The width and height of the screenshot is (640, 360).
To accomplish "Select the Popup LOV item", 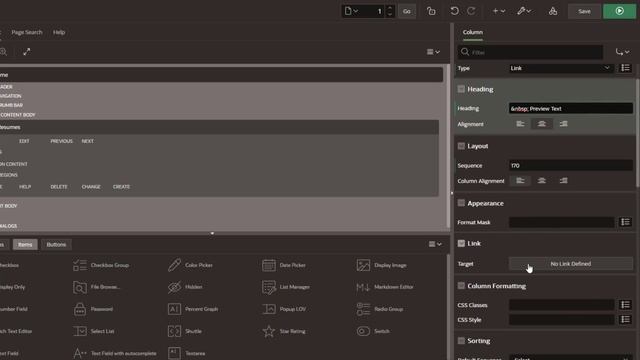I will click(x=284, y=309).
